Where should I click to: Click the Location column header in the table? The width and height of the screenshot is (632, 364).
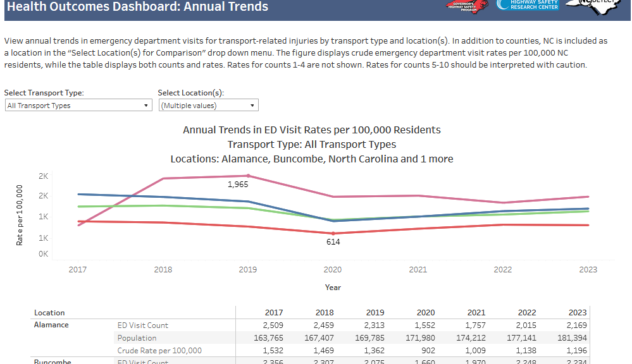pos(49,313)
